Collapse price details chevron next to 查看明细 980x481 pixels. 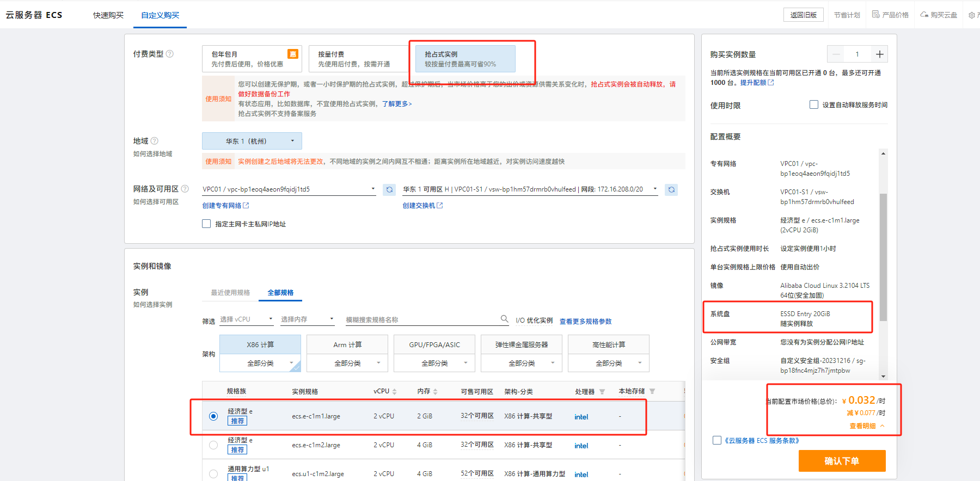882,426
